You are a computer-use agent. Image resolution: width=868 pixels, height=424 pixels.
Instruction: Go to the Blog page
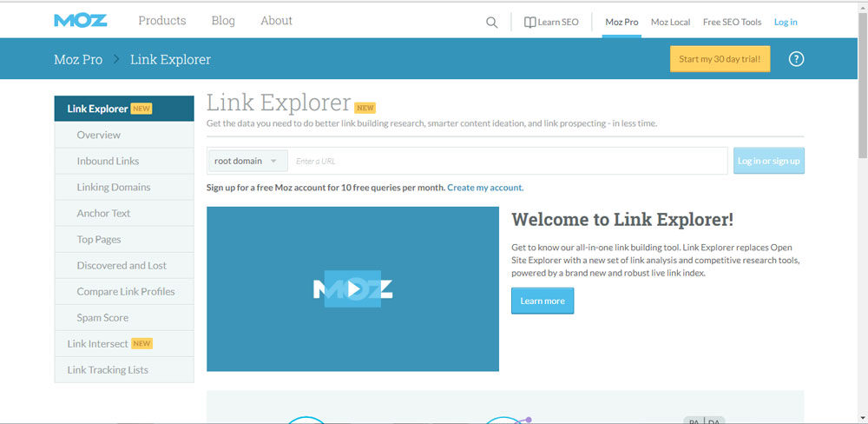click(x=223, y=21)
